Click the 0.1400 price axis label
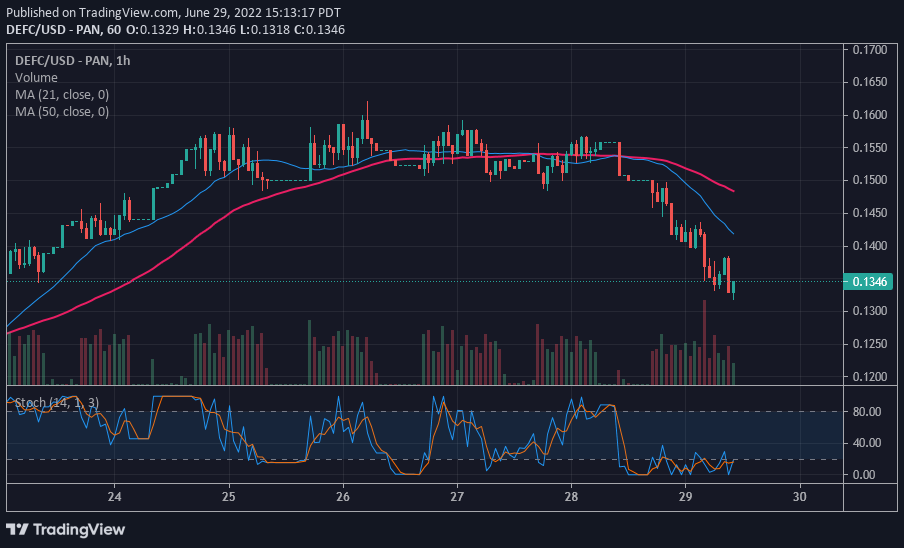The image size is (904, 548). 870,245
